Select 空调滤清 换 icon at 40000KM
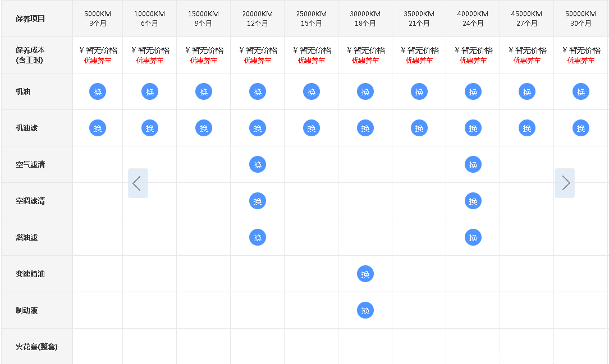 (x=473, y=201)
